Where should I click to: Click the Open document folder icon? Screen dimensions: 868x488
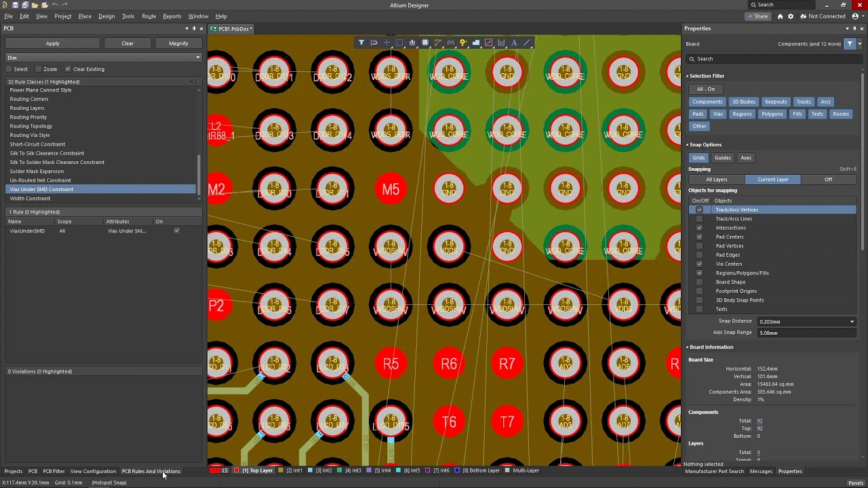[35, 5]
